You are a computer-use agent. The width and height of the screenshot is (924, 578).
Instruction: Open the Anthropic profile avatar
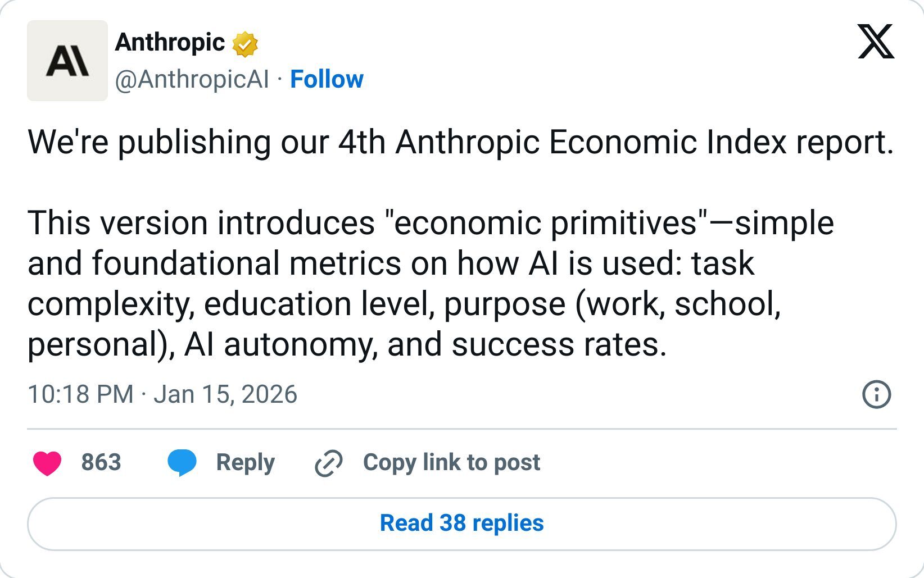[67, 61]
